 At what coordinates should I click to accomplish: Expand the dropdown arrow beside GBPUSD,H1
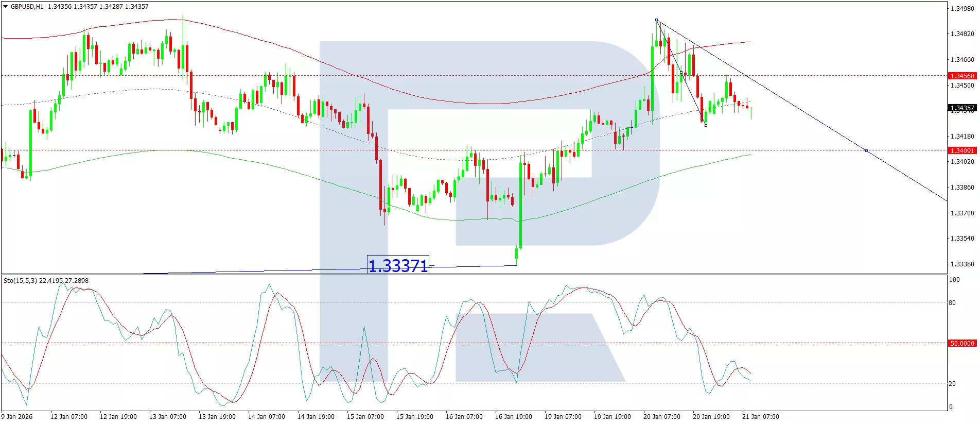tap(6, 7)
